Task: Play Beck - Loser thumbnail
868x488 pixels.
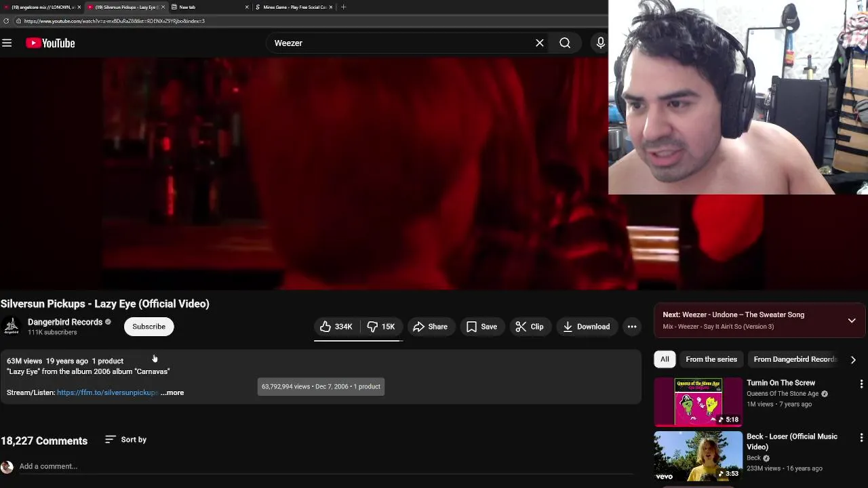Action: click(x=698, y=455)
